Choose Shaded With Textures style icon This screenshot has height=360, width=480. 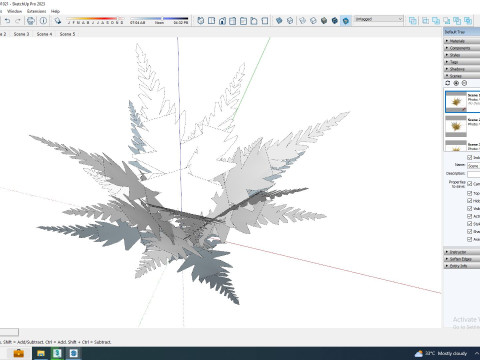pyautogui.click(x=335, y=21)
